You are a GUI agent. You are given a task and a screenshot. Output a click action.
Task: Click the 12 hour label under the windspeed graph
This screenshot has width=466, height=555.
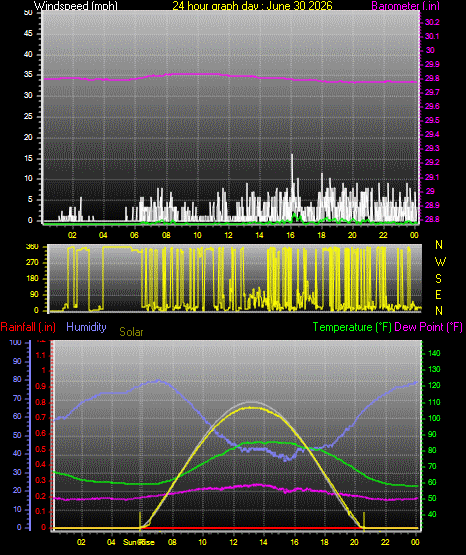(x=228, y=235)
